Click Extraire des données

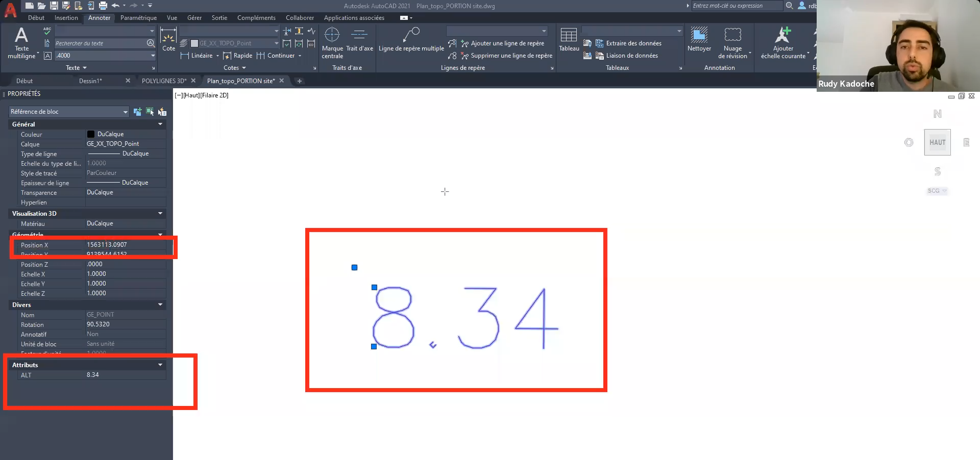(628, 43)
